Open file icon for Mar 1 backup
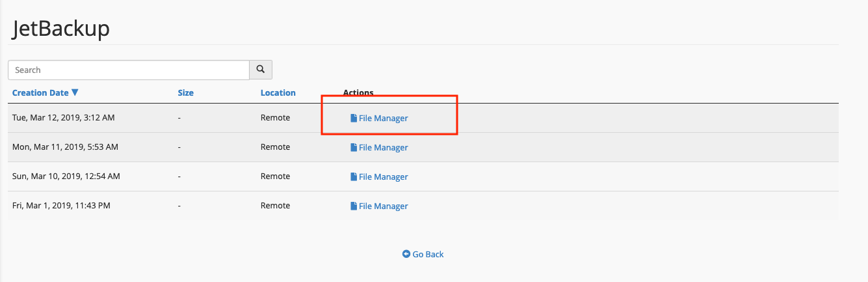Screen dimensions: 868x282 point(354,206)
